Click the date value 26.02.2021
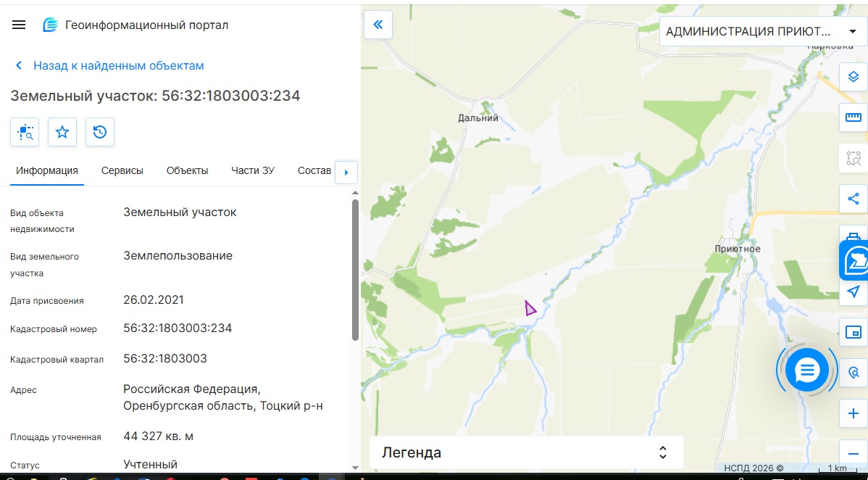868x480 pixels. (154, 300)
